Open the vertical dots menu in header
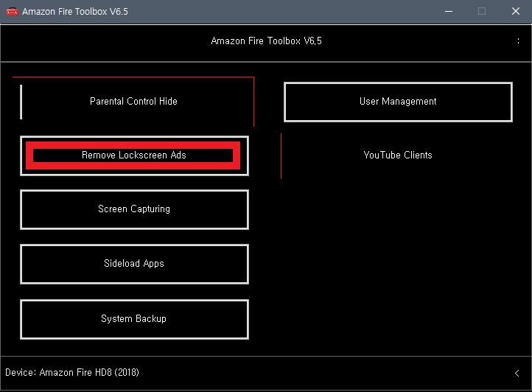This screenshot has height=392, width=532. tap(518, 41)
